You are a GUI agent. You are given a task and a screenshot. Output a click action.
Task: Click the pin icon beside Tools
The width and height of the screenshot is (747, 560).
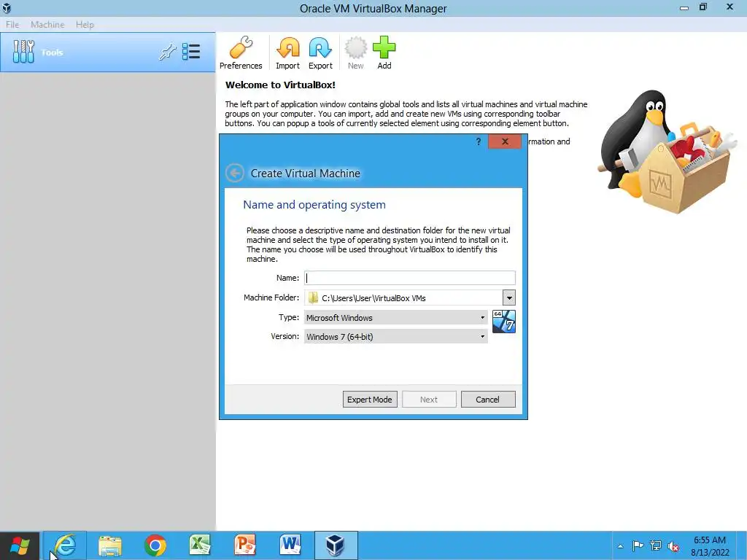point(167,52)
